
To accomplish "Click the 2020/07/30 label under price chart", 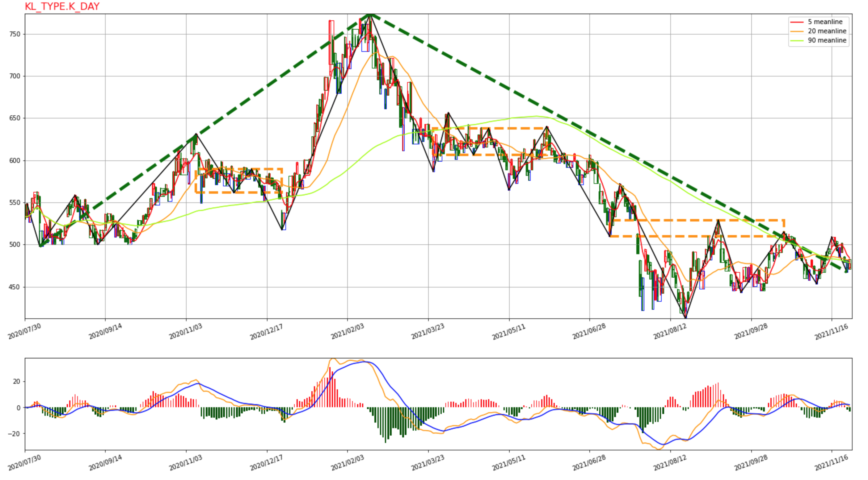I will point(24,331).
